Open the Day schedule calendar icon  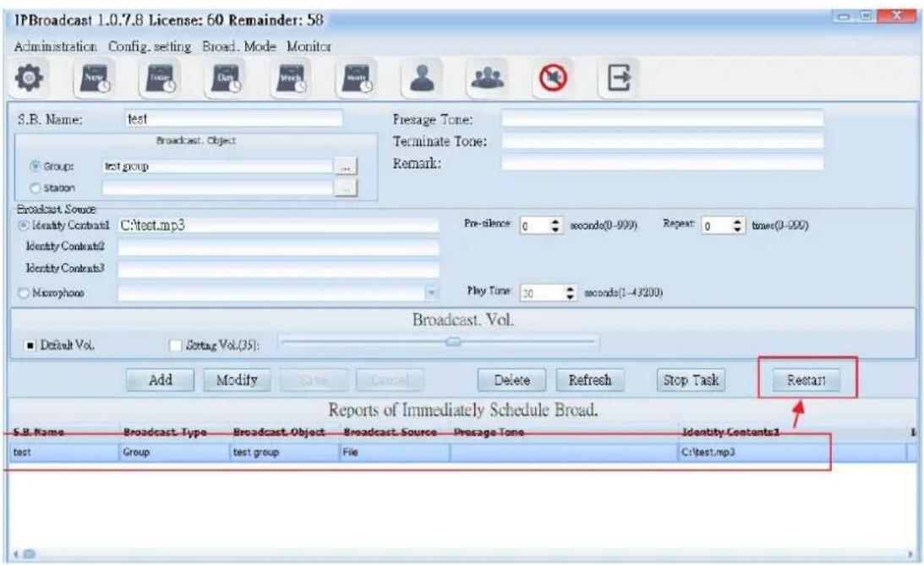pyautogui.click(x=227, y=78)
